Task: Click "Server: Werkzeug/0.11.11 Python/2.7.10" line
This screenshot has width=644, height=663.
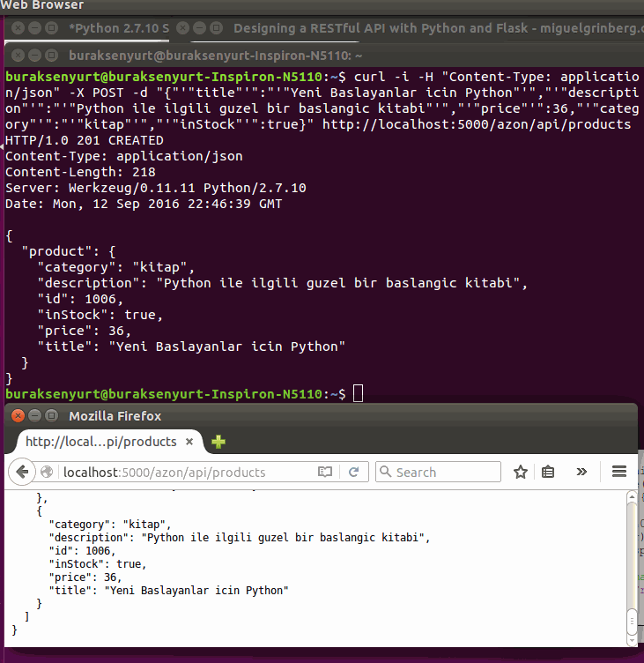Action: pyautogui.click(x=156, y=188)
